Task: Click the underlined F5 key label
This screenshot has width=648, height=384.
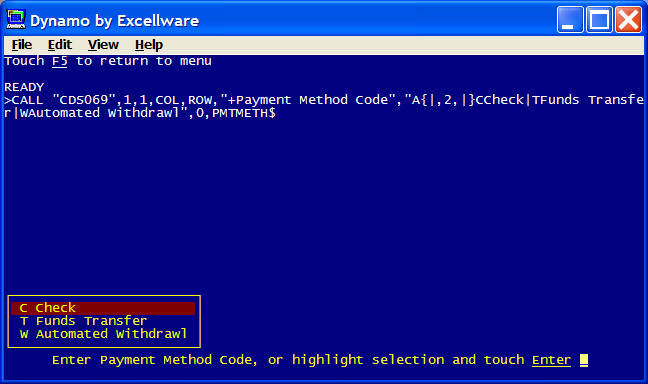Action: [x=60, y=61]
